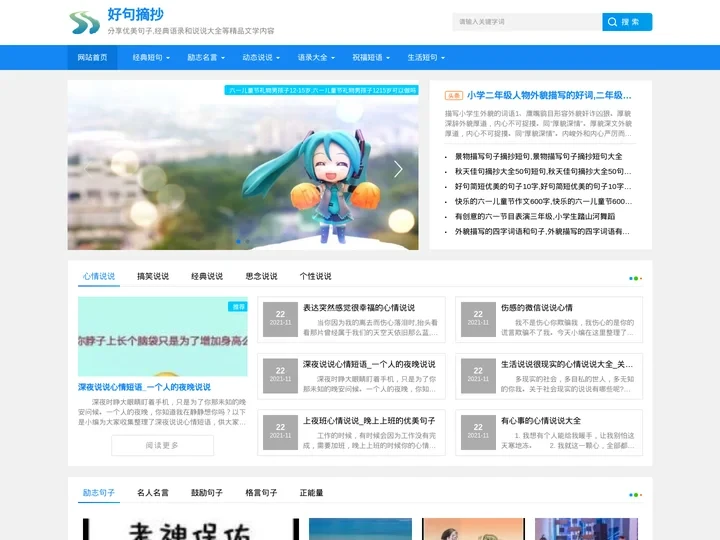720x540 pixels.
Task: Open 景物描写句子摘抄短句 list link
Action: [x=538, y=157]
